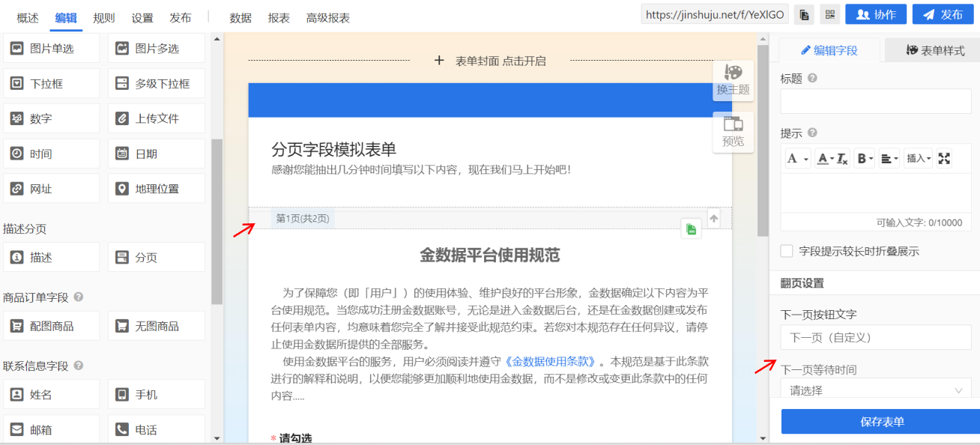Copy the form link icon

point(804,14)
